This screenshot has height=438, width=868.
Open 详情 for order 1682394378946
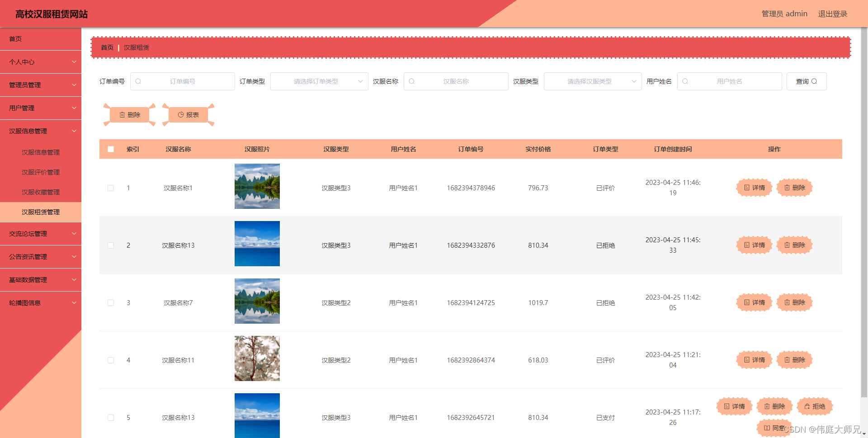754,188
